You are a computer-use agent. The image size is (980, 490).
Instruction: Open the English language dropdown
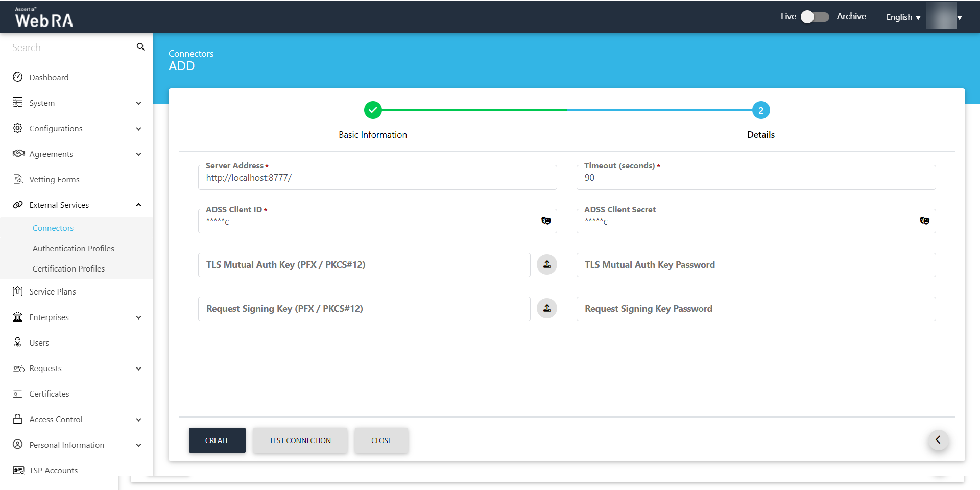(x=903, y=17)
